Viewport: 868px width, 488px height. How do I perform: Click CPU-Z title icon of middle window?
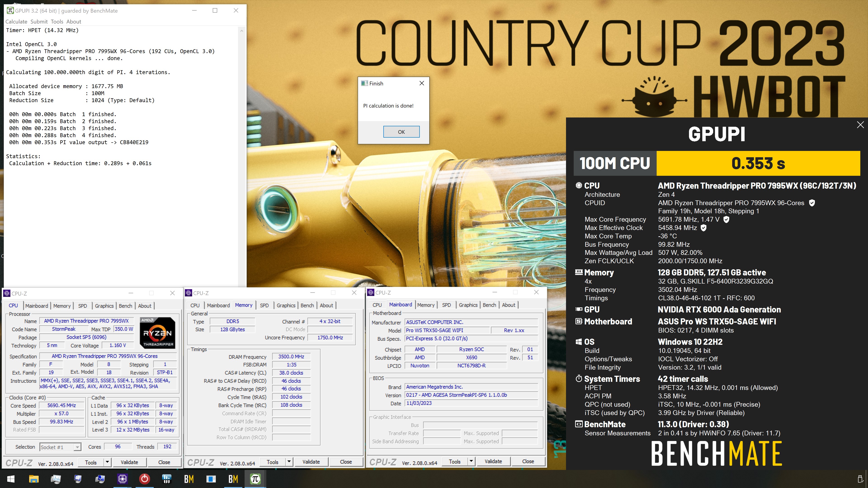coord(188,293)
